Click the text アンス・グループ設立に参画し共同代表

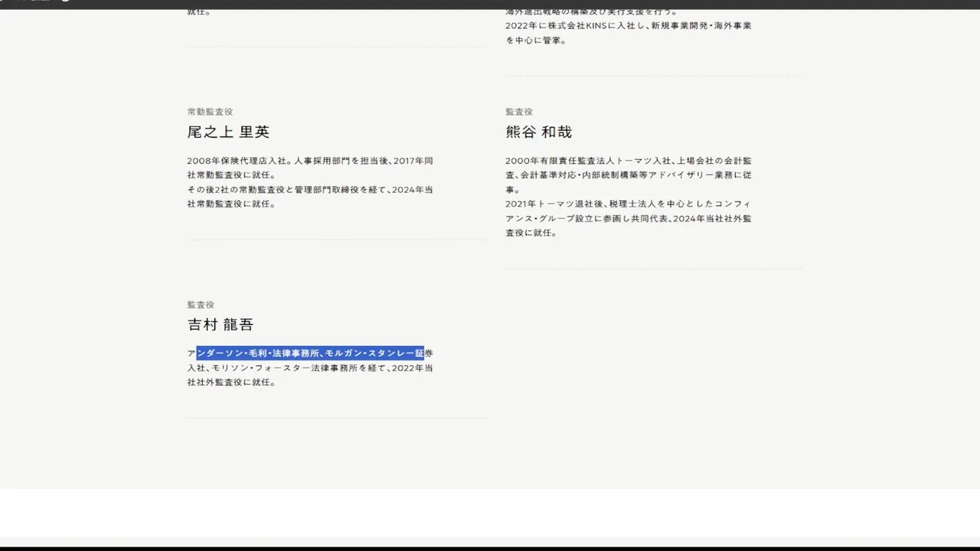point(588,219)
